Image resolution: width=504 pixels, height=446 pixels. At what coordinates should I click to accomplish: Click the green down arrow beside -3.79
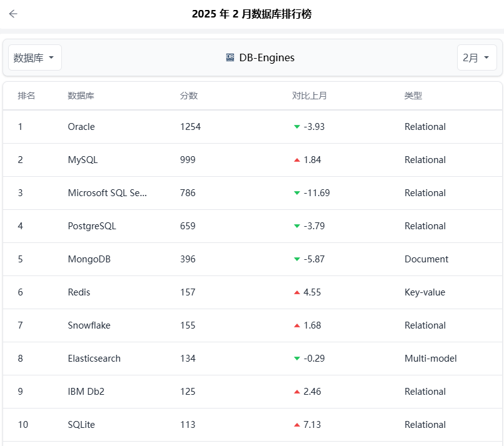pyautogui.click(x=297, y=226)
